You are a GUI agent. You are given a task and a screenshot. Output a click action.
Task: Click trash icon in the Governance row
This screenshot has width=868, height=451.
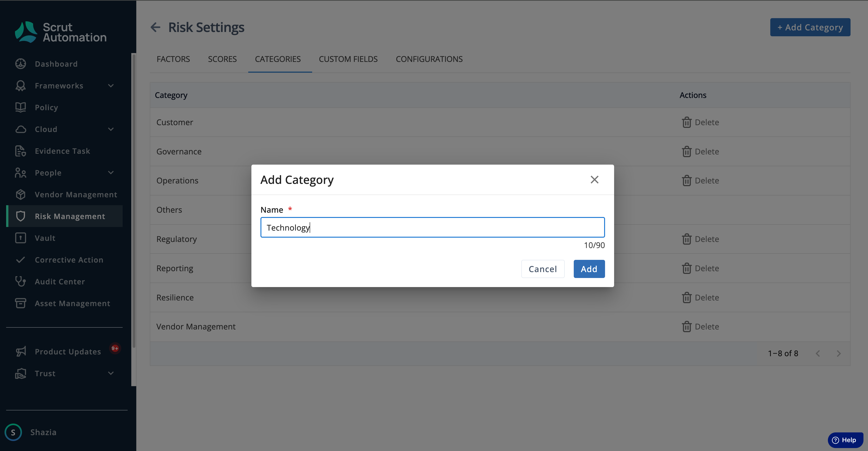coord(687,151)
